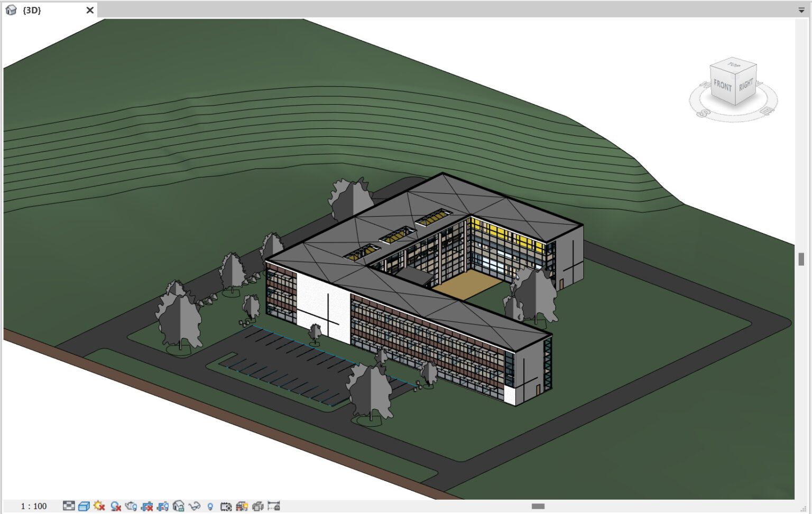Open the 1:100 view scale list
Screen dimensions: 812x514
coord(33,506)
